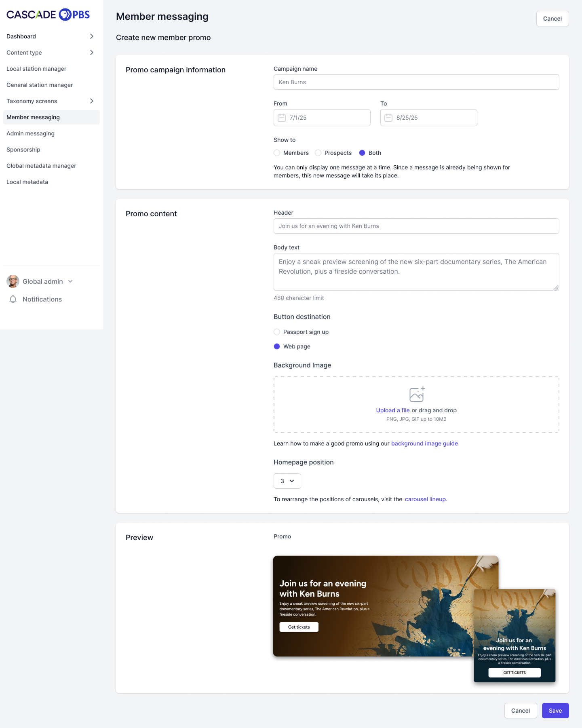Choose Web page button destination
The height and width of the screenshot is (728, 582).
pos(277,346)
